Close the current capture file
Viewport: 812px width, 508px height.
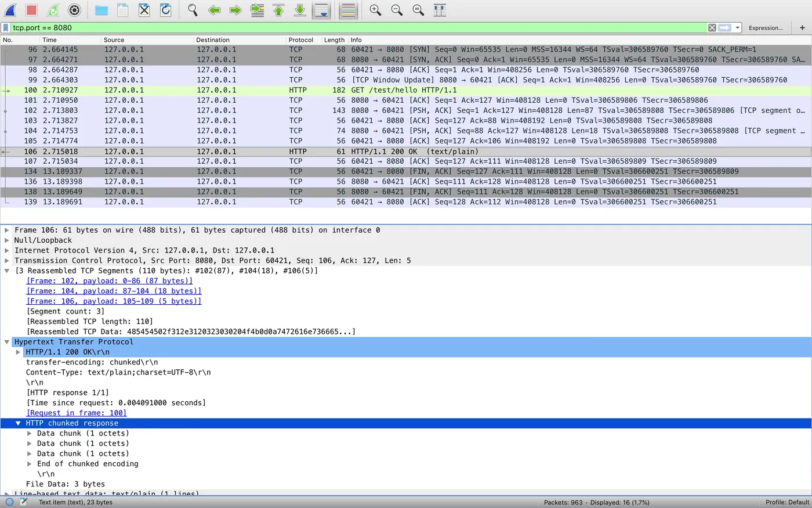(144, 10)
